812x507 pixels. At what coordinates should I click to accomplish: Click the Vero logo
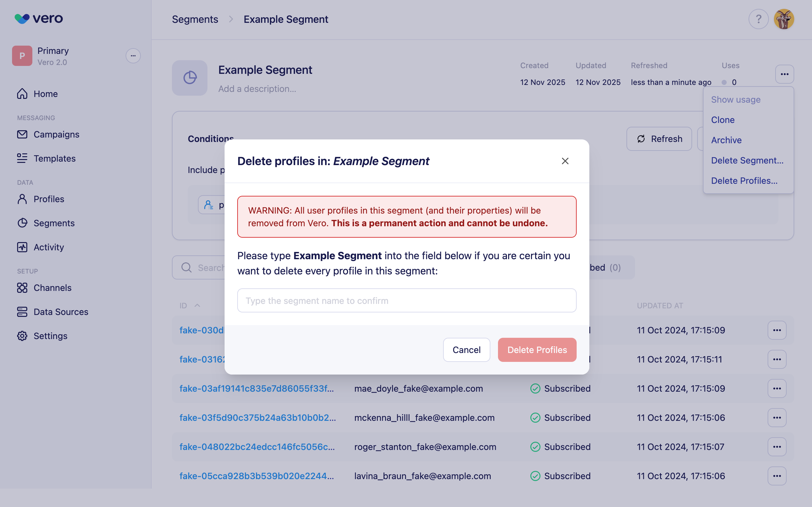pos(38,18)
